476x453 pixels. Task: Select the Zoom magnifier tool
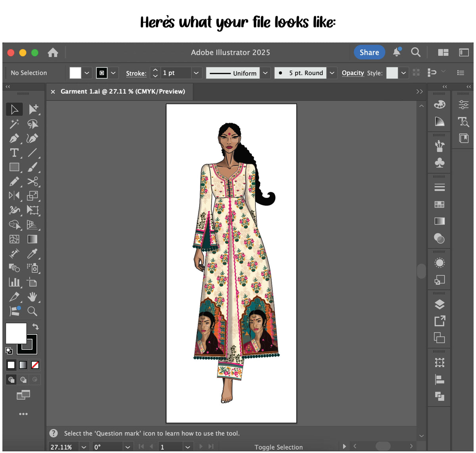[33, 311]
